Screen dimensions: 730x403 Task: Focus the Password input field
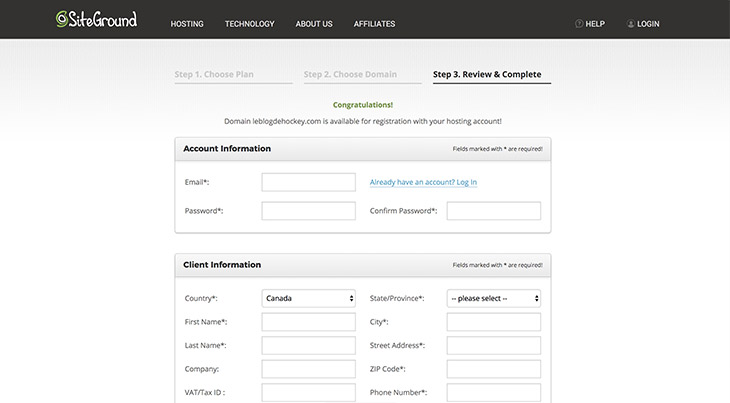309,211
